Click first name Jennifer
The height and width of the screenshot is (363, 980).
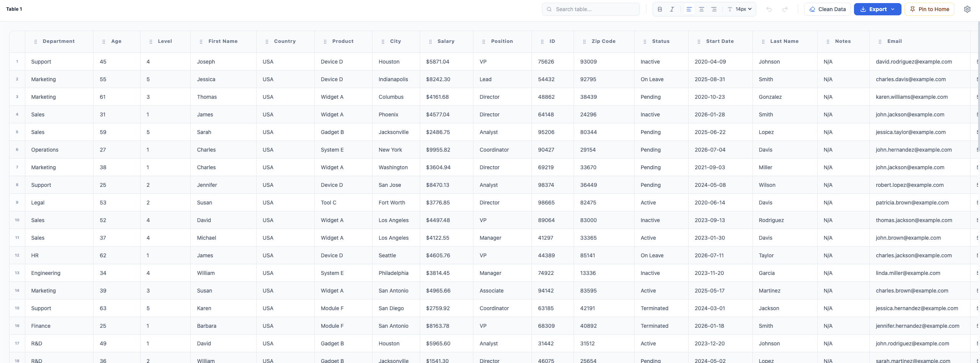coord(223,185)
